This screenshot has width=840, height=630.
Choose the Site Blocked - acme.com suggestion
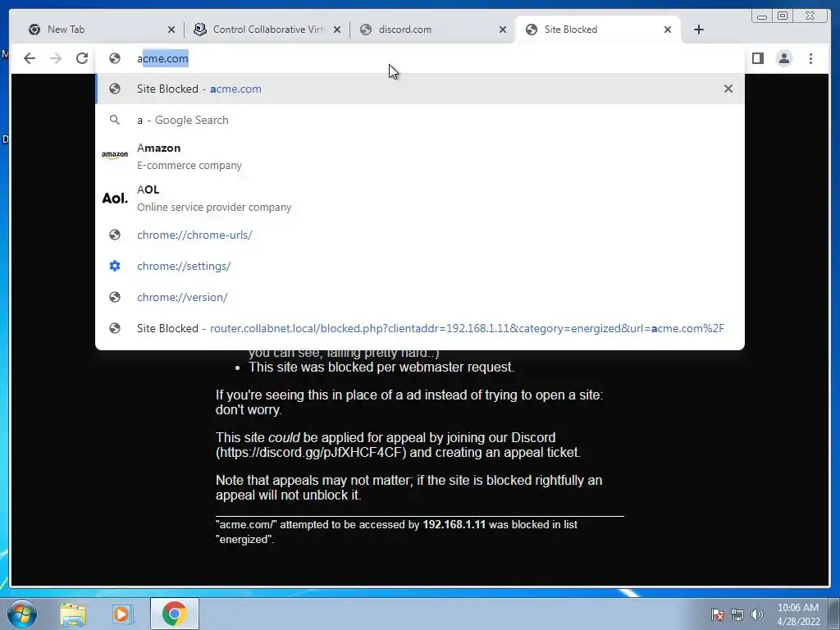click(x=420, y=89)
